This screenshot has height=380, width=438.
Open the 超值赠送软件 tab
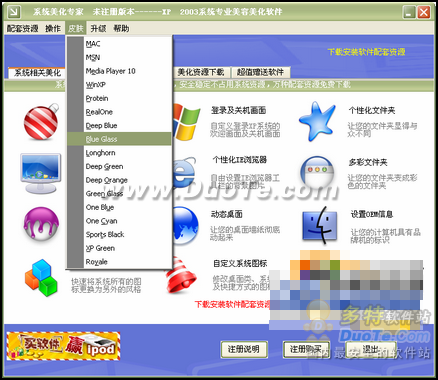click(x=260, y=72)
